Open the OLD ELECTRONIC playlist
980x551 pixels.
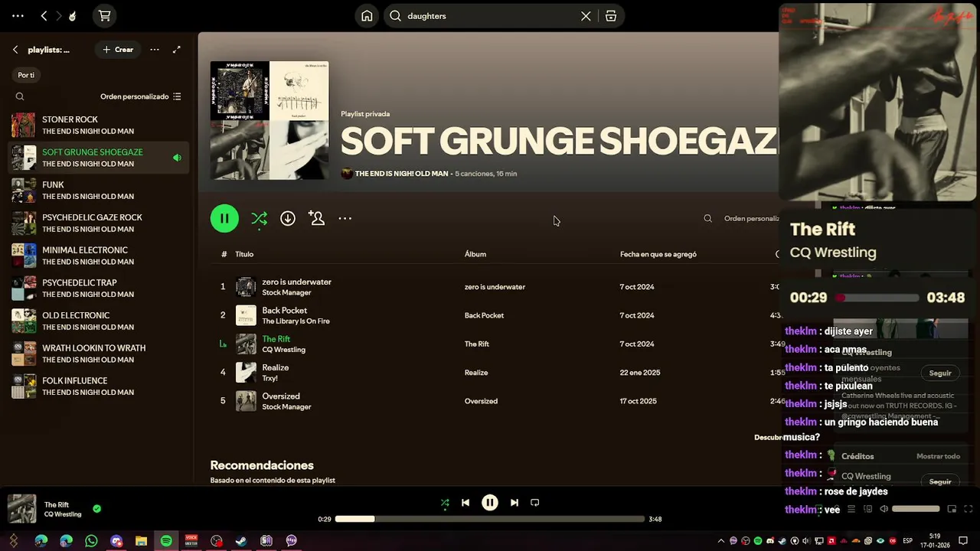tap(100, 321)
